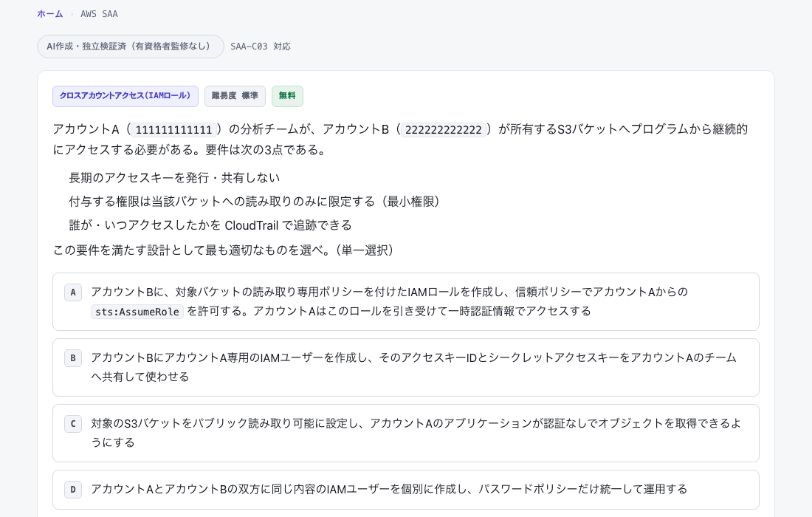Click the letter D option badge
This screenshot has height=517, width=812.
(x=73, y=490)
